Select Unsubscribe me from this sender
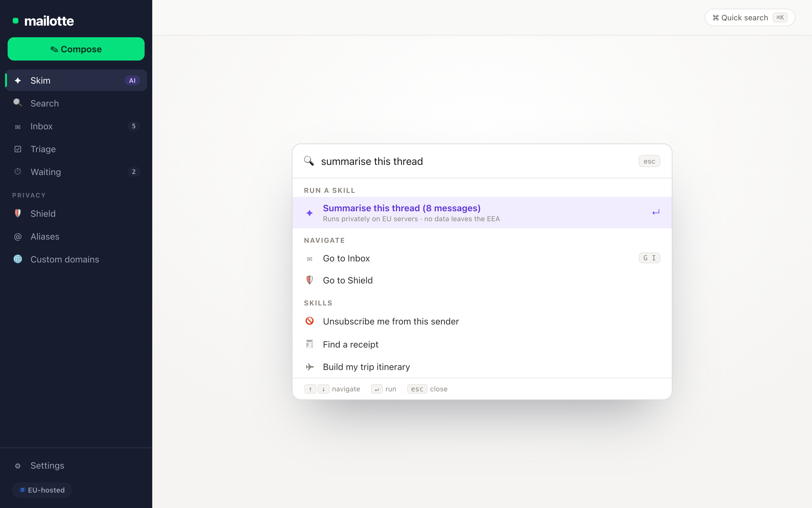Viewport: 812px width, 508px height. point(482,321)
